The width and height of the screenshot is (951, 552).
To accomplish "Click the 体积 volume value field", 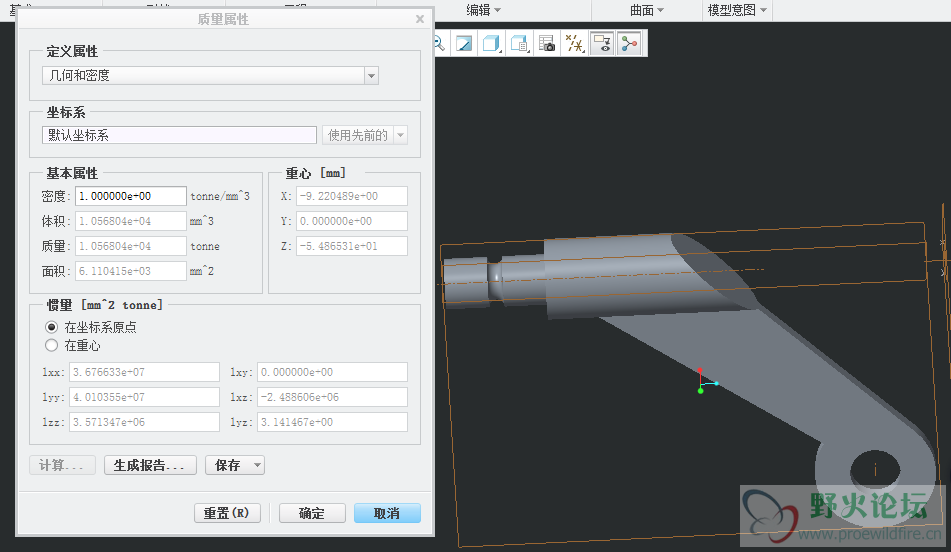I will 130,221.
